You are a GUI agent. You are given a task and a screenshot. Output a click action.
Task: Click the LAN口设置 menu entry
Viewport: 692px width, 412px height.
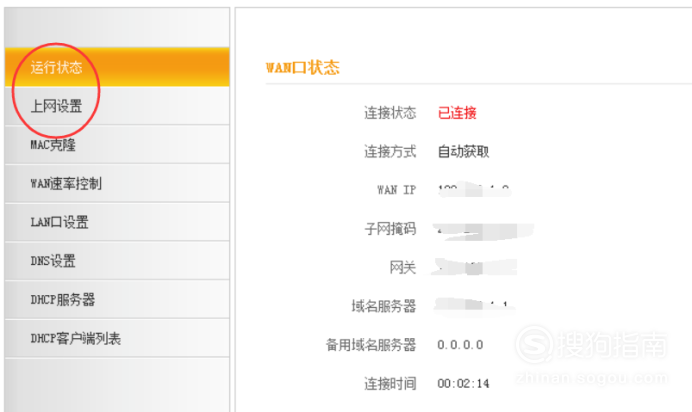[x=60, y=222]
